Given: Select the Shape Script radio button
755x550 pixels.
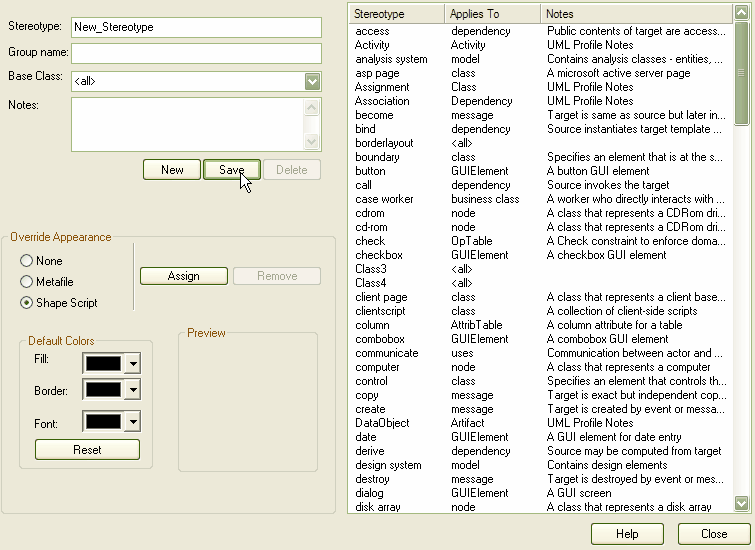Looking at the screenshot, I should (27, 303).
